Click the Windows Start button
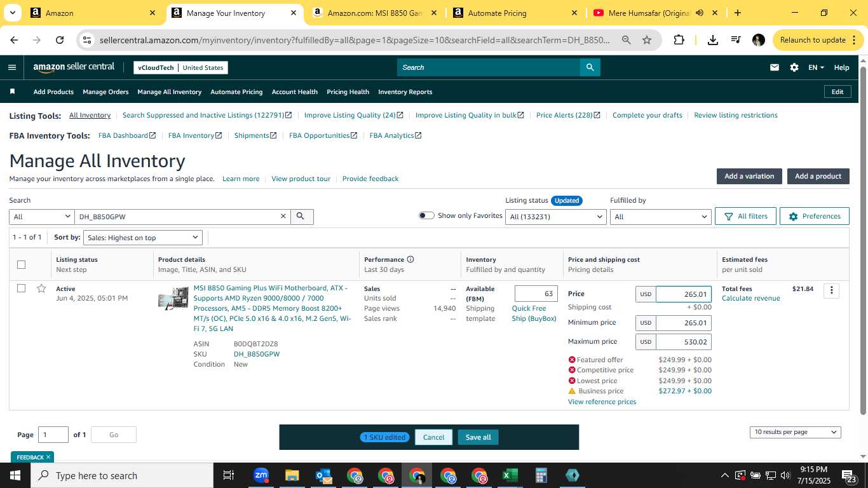This screenshot has width=868, height=488. coord(15,475)
